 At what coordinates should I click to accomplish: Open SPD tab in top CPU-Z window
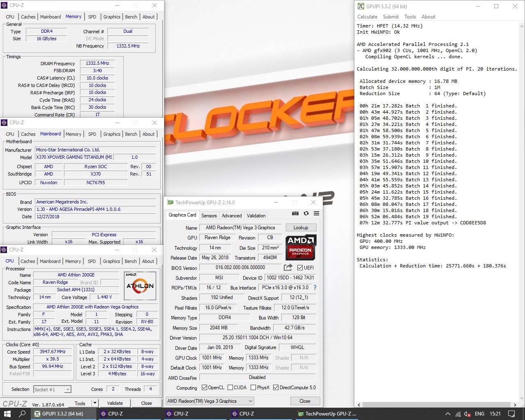coord(92,17)
